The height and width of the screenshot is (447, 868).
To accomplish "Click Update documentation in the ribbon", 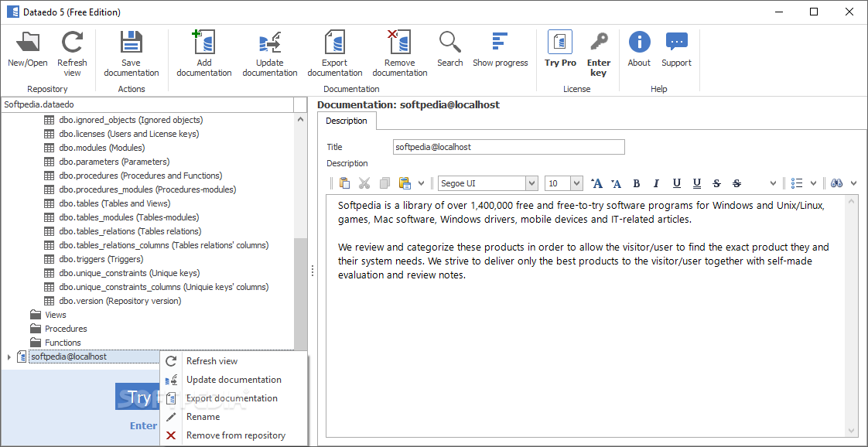I will pyautogui.click(x=269, y=53).
